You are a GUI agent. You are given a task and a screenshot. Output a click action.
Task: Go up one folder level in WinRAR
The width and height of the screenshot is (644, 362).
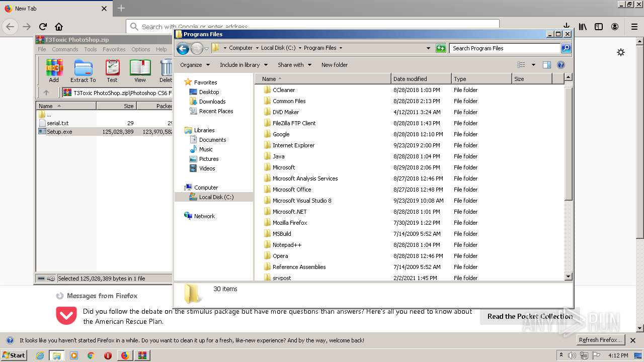[46, 93]
